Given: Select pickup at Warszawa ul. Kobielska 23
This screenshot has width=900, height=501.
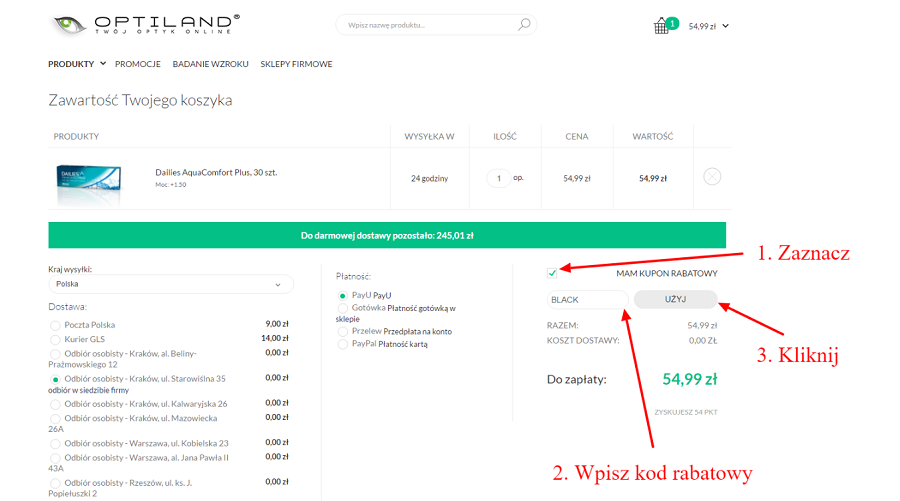Looking at the screenshot, I should [55, 444].
